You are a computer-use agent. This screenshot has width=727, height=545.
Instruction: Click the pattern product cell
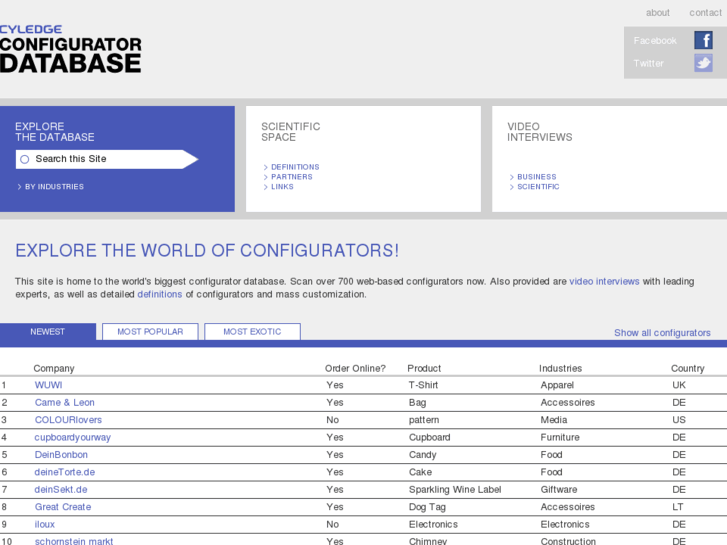pos(424,420)
